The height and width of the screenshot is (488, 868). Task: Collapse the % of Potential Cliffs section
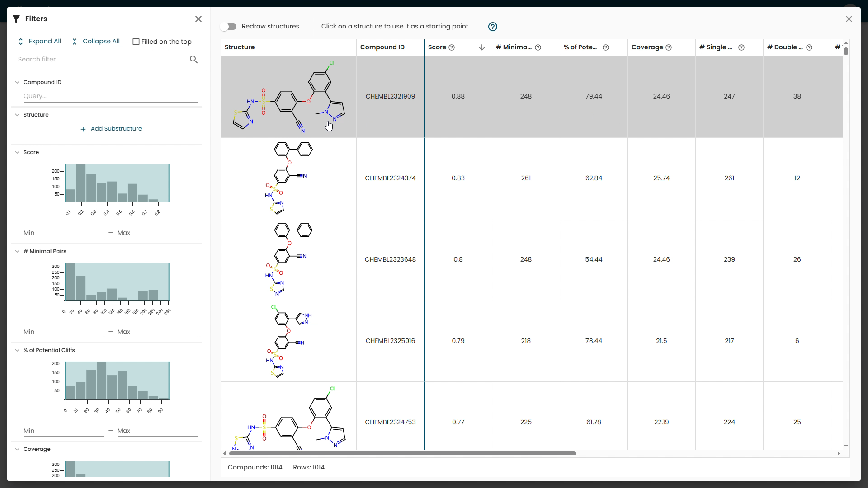17,350
